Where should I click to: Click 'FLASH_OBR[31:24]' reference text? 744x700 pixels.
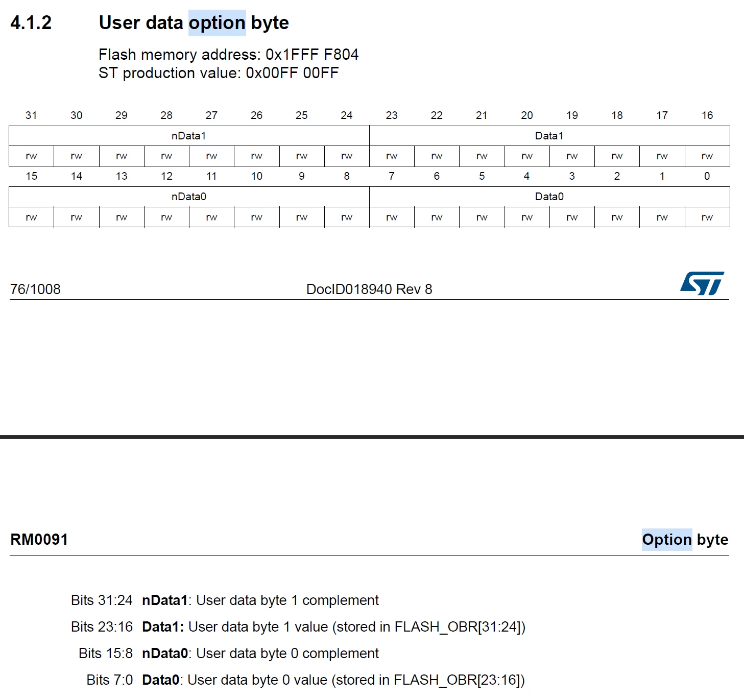coord(458,627)
